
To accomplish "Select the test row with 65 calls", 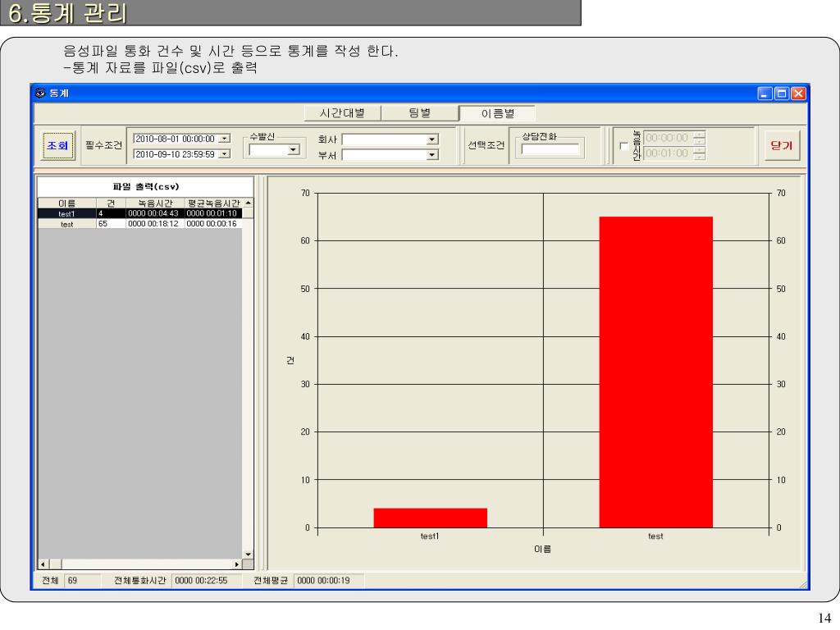I will pos(140,223).
